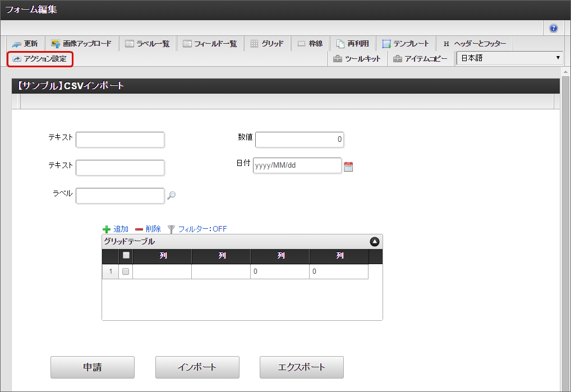The height and width of the screenshot is (392, 571).
Task: Select the ヘッダーとフッター tab
Action: (474, 44)
